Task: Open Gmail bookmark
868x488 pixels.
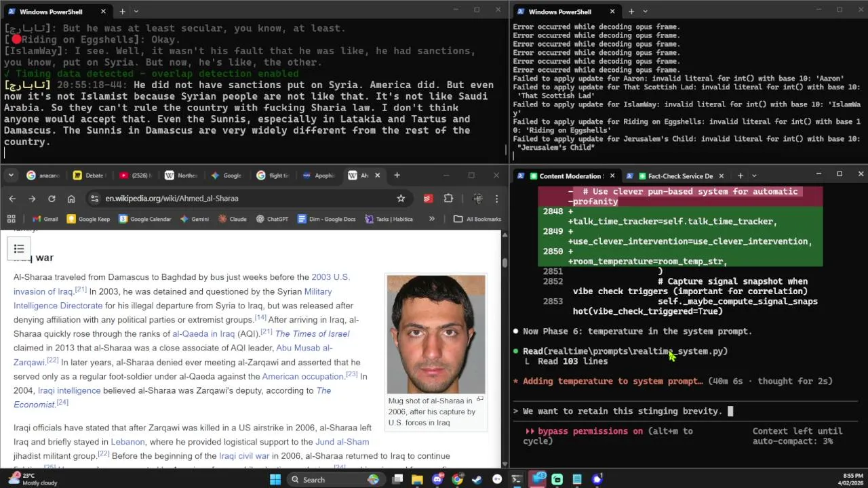Action: pos(45,219)
